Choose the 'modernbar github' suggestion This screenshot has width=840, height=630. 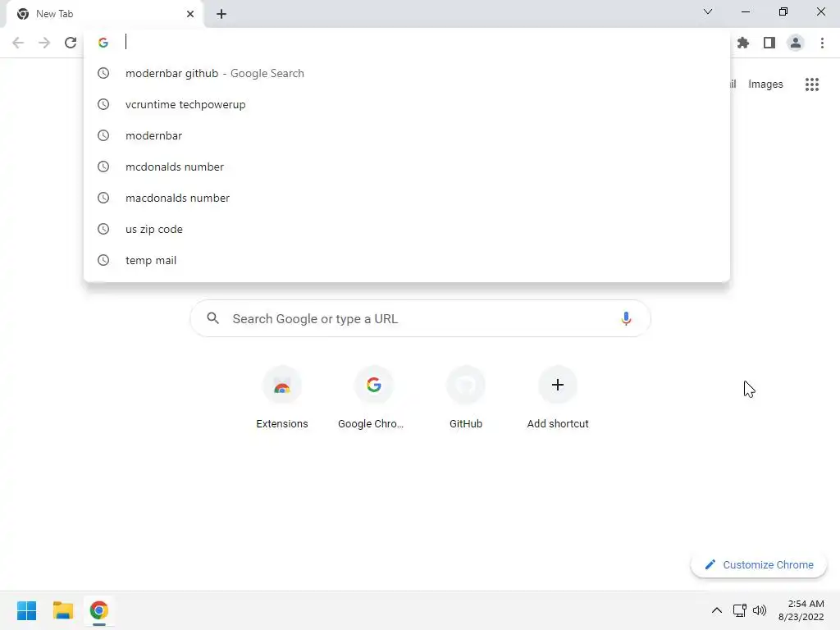[407, 73]
